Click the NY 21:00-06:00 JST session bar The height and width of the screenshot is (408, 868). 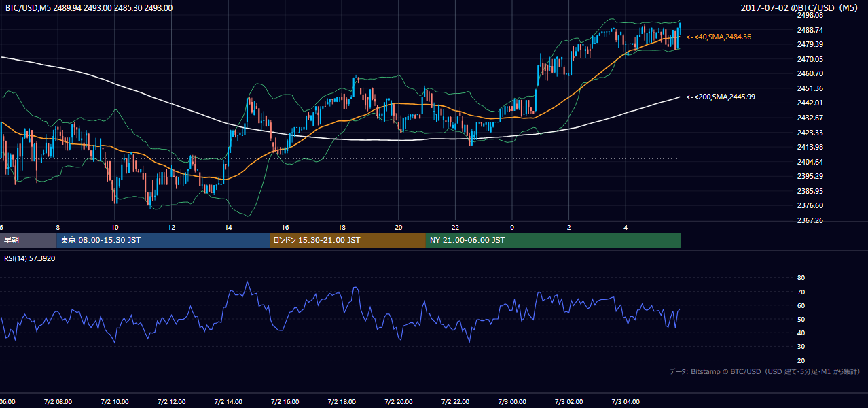point(554,240)
